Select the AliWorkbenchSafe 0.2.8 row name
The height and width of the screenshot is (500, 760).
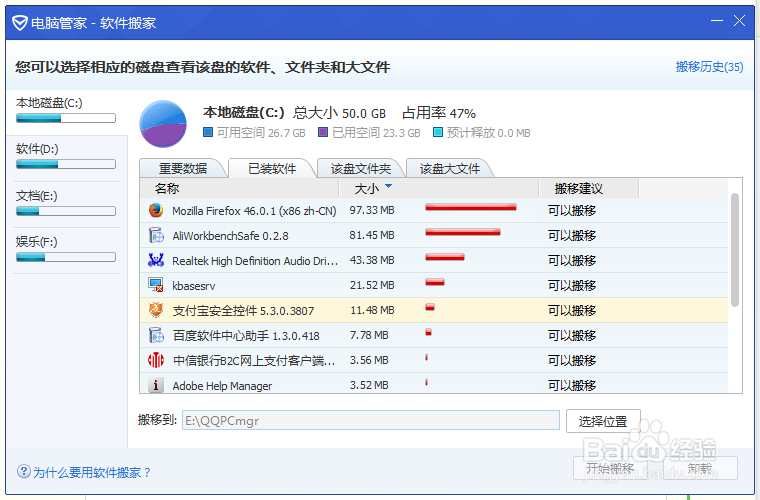[230, 236]
